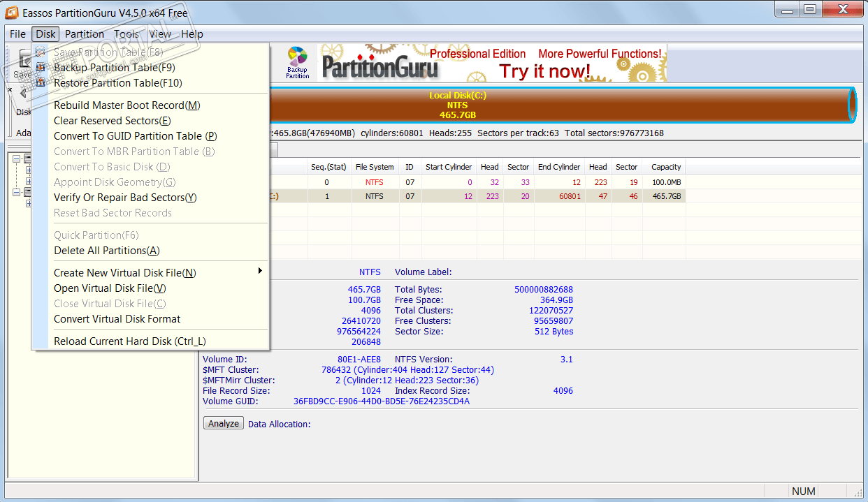
Task: Collapse the top disk node in the tree
Action: 17,158
